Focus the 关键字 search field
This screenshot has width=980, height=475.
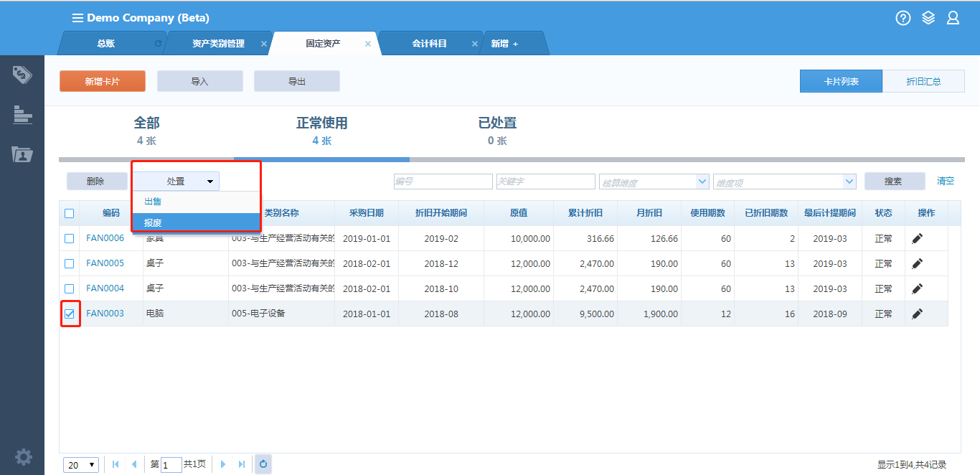point(546,182)
